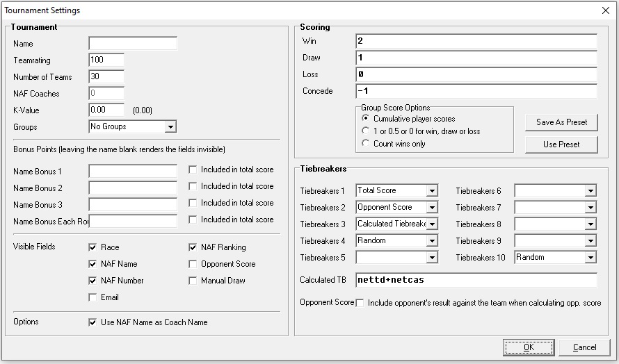Open the Tiebreakers 8 dropdown
The height and width of the screenshot is (364, 619).
click(x=556, y=224)
